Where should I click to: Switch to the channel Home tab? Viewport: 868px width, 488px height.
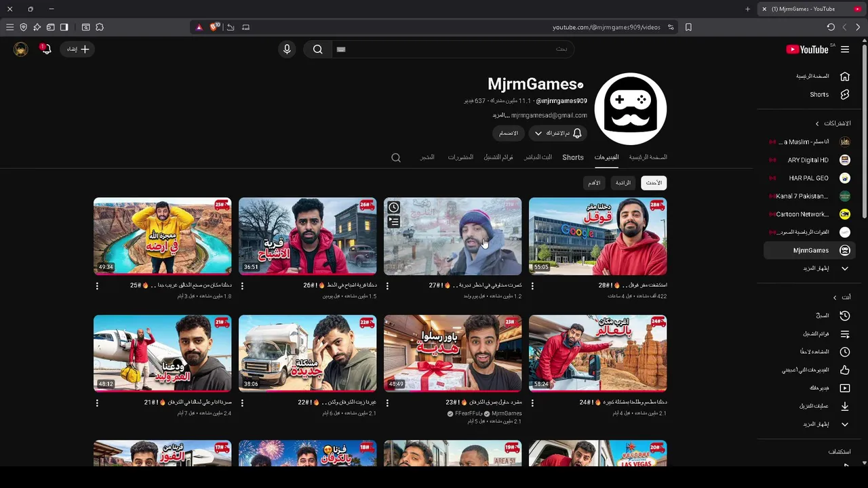[x=648, y=157]
